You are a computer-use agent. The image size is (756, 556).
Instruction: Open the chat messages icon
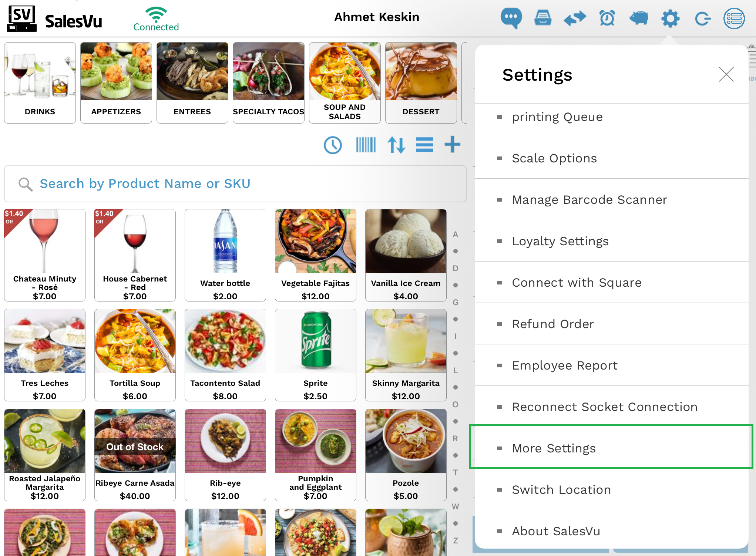pos(511,18)
